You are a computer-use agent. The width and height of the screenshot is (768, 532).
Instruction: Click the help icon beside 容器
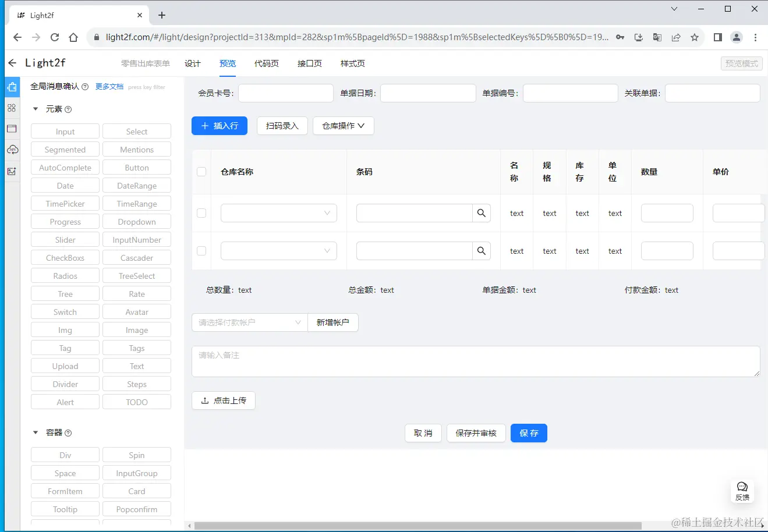pyautogui.click(x=68, y=433)
